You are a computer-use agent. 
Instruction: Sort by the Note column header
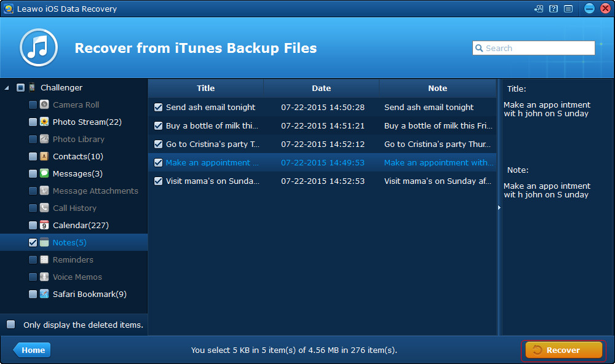pos(437,89)
